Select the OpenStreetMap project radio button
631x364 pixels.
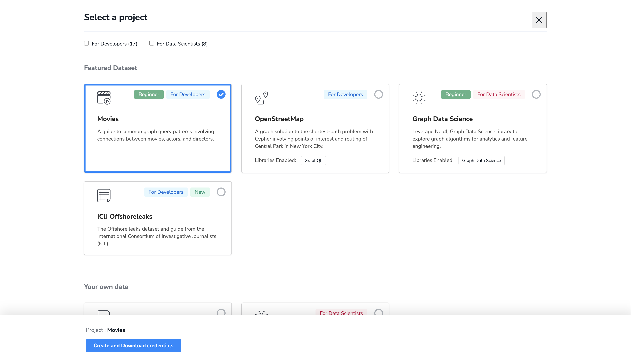tap(378, 94)
